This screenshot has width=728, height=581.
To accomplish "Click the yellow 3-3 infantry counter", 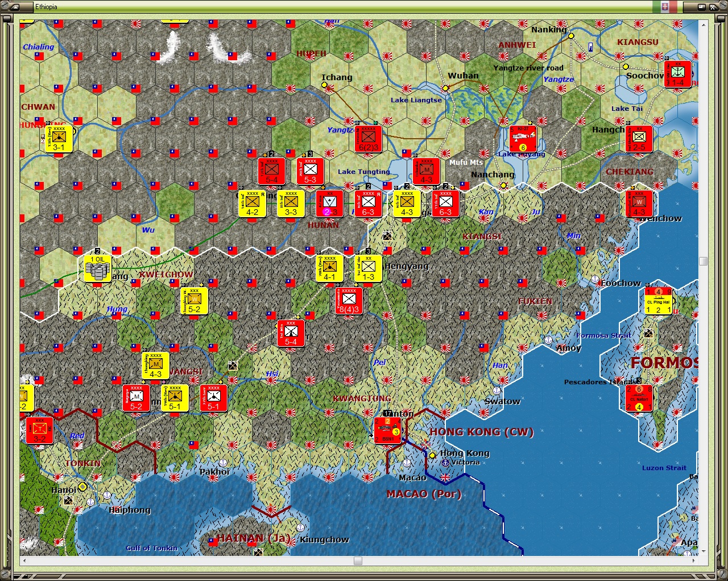I will coord(291,204).
